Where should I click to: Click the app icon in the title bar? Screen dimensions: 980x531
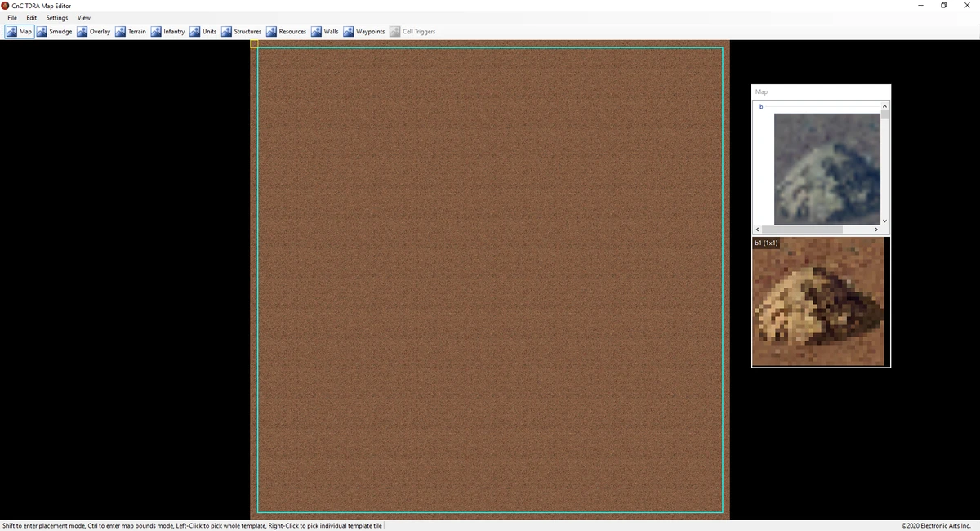pyautogui.click(x=6, y=6)
